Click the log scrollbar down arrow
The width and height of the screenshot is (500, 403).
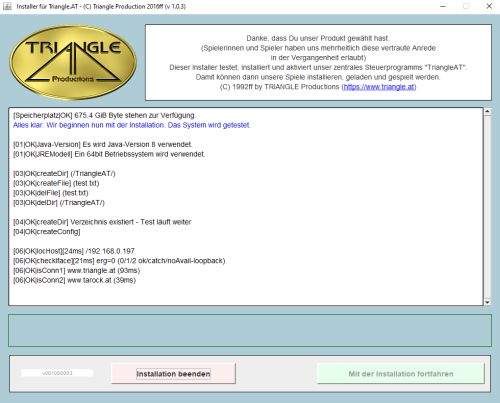(487, 302)
